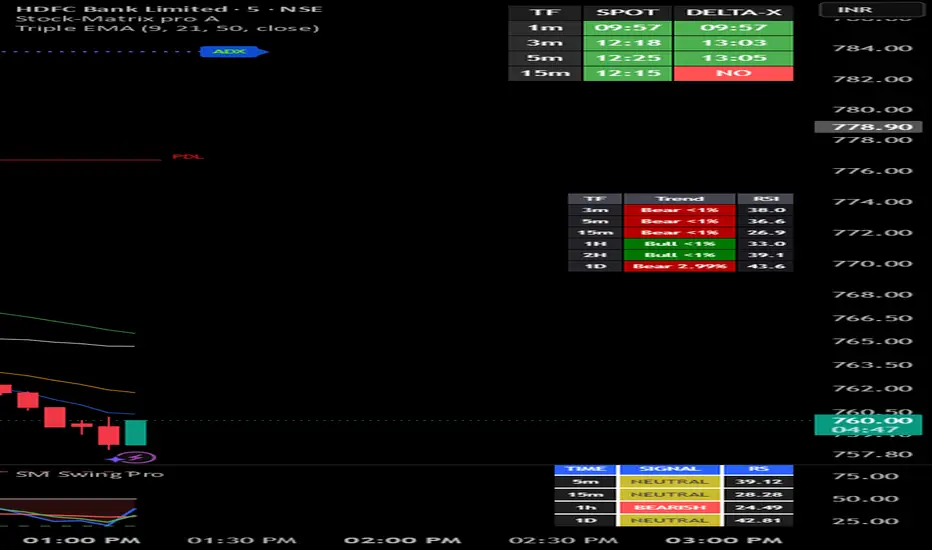Click the 50.00 level on the oscillator scale
This screenshot has width=932, height=550.
865,499
